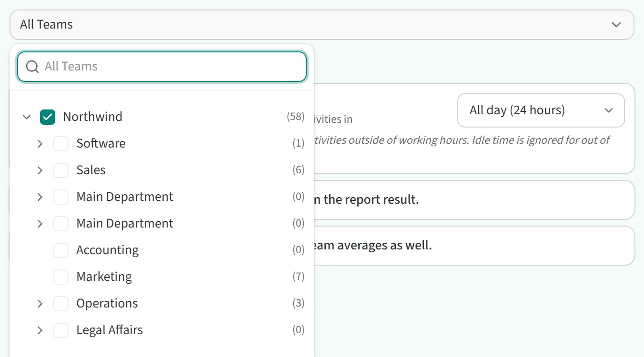This screenshot has height=357, width=644.
Task: Open the All day (24 hours) dropdown
Action: click(541, 110)
